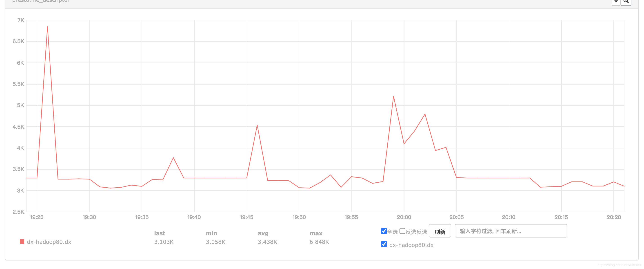Click the "last" column header in legend
644x269 pixels.
(160, 233)
